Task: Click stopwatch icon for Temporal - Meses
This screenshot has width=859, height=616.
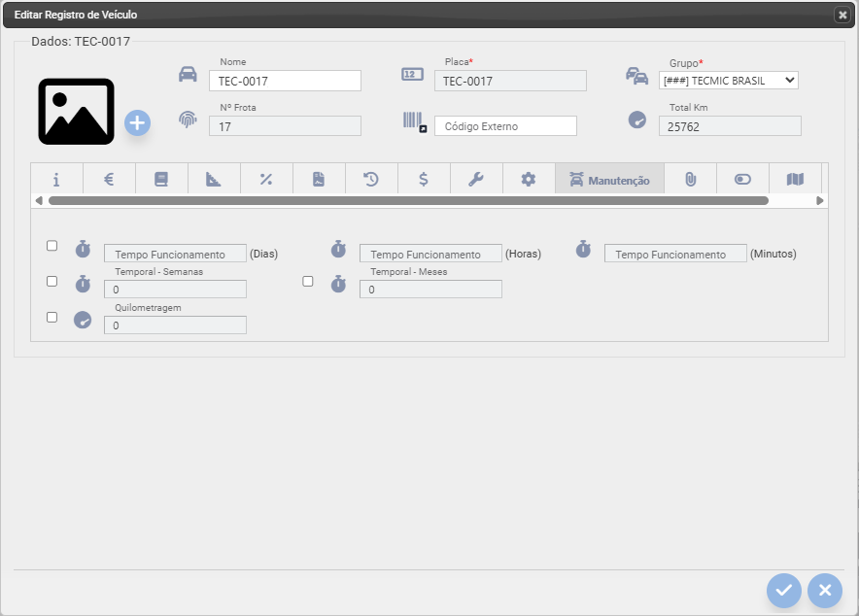Action: 338,284
